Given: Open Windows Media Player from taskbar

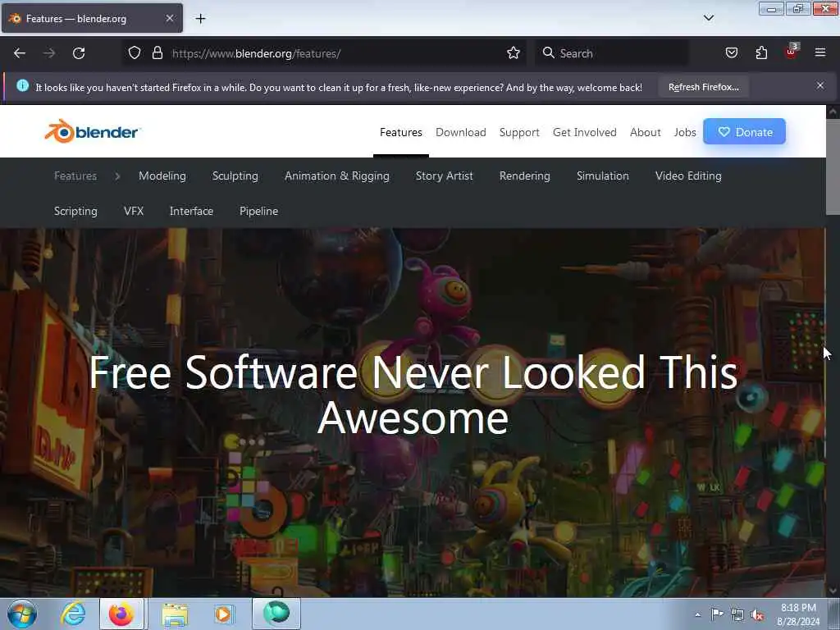Looking at the screenshot, I should coord(223,614).
